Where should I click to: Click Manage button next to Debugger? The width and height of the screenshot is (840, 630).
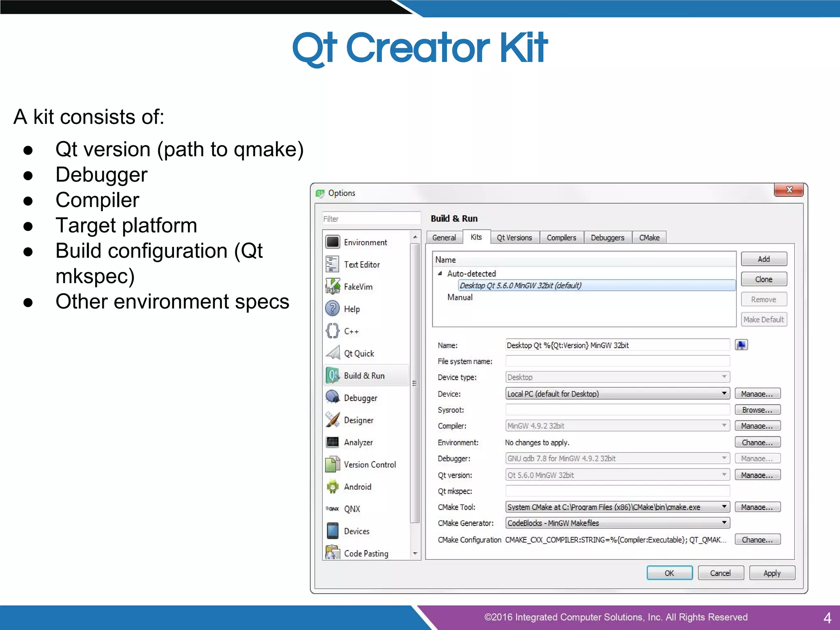coord(757,458)
